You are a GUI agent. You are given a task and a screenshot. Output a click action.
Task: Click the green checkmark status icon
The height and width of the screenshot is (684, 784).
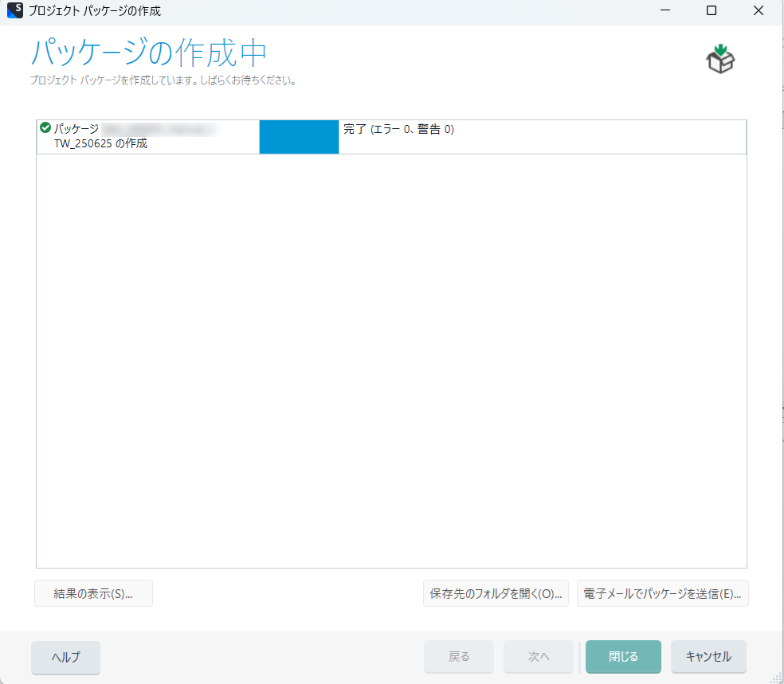pyautogui.click(x=45, y=128)
